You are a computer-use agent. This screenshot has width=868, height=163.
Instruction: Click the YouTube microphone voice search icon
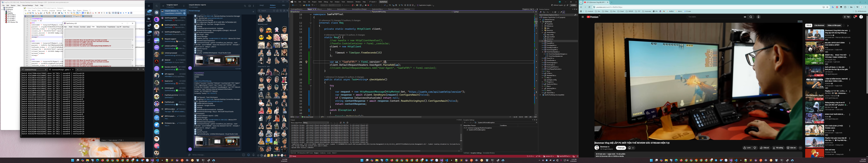tap(758, 17)
